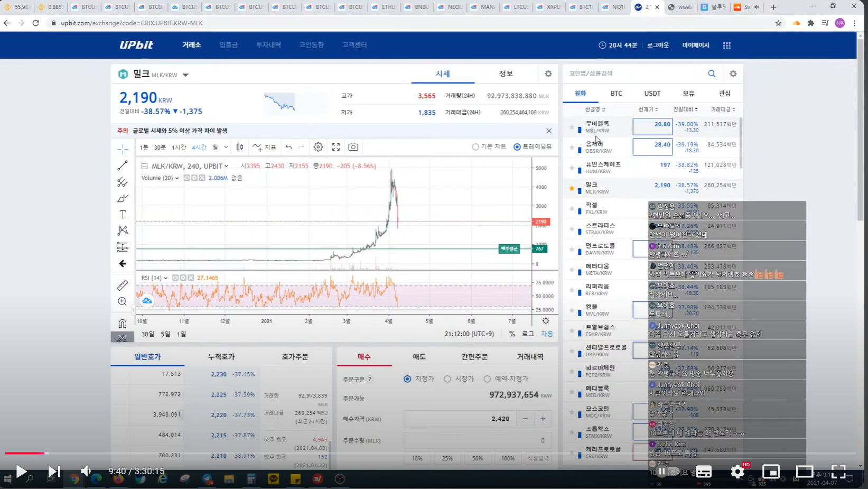Toggle 로그 scale on chart
Viewport: 868px width, 489px height.
point(528,334)
